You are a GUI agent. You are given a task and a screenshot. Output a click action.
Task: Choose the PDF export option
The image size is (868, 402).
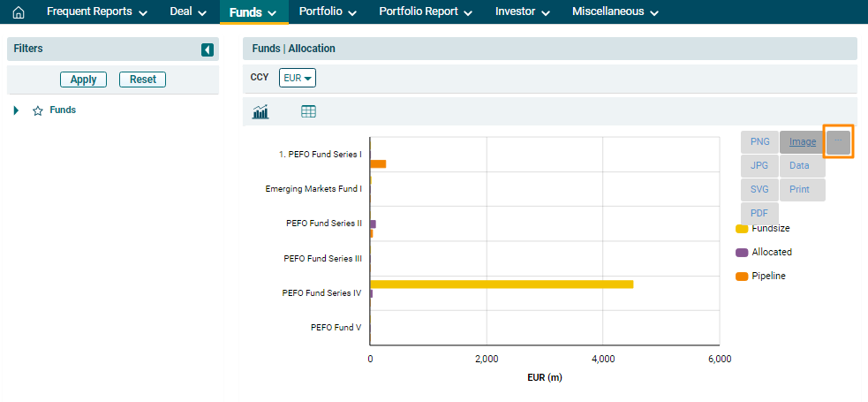pos(759,213)
